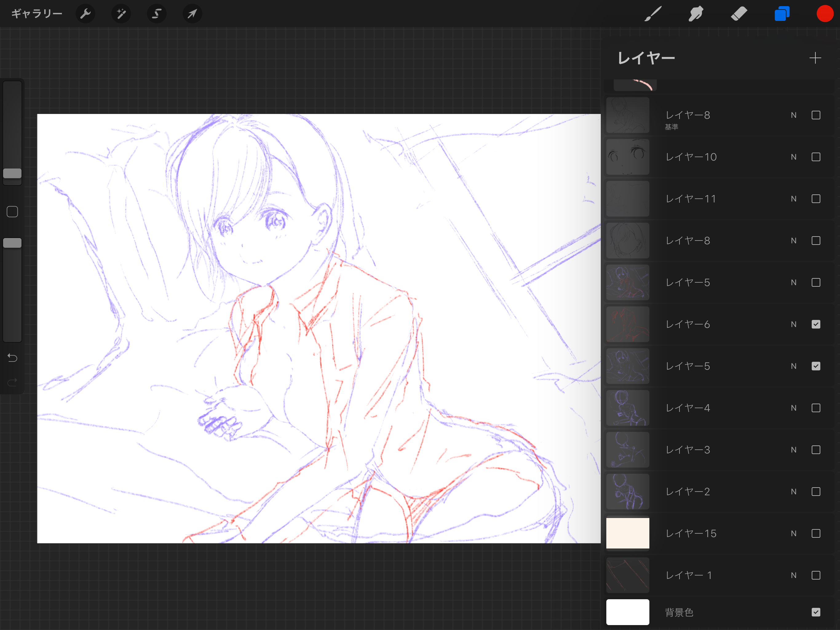Image resolution: width=840 pixels, height=630 pixels.
Task: Open blend mode N for レイヤー6
Action: coord(794,324)
